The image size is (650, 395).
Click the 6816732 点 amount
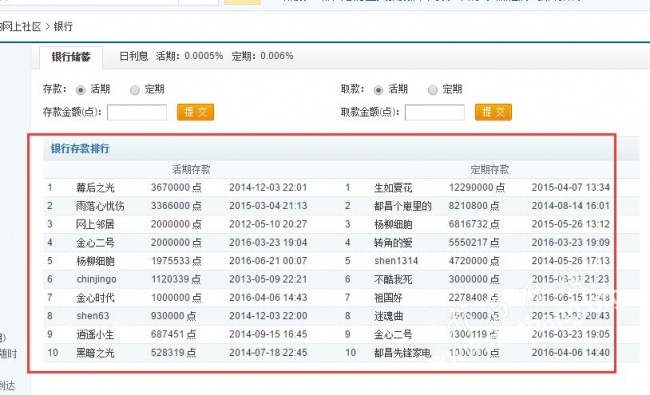[x=474, y=224]
